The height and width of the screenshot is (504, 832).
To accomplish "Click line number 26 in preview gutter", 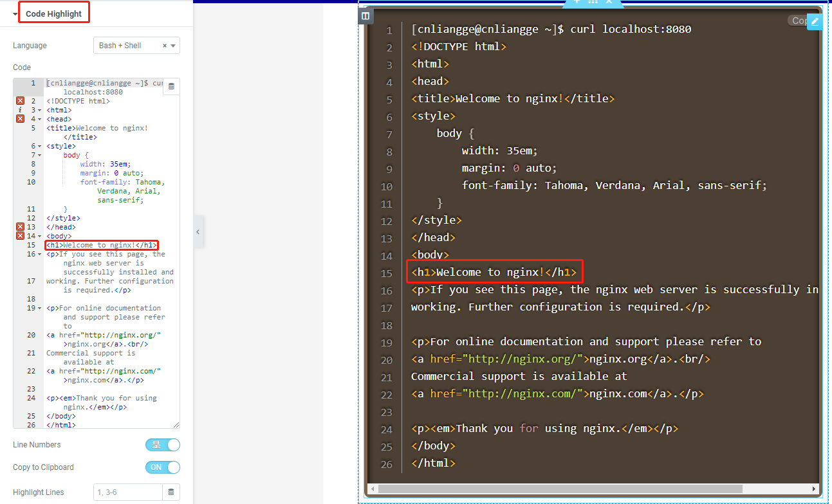I will tap(386, 464).
